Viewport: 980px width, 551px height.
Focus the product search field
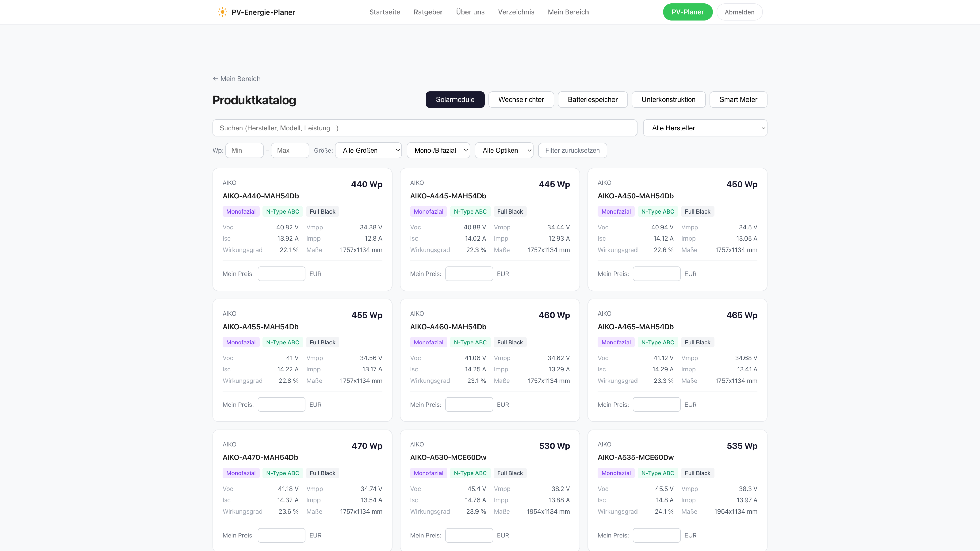click(x=424, y=128)
